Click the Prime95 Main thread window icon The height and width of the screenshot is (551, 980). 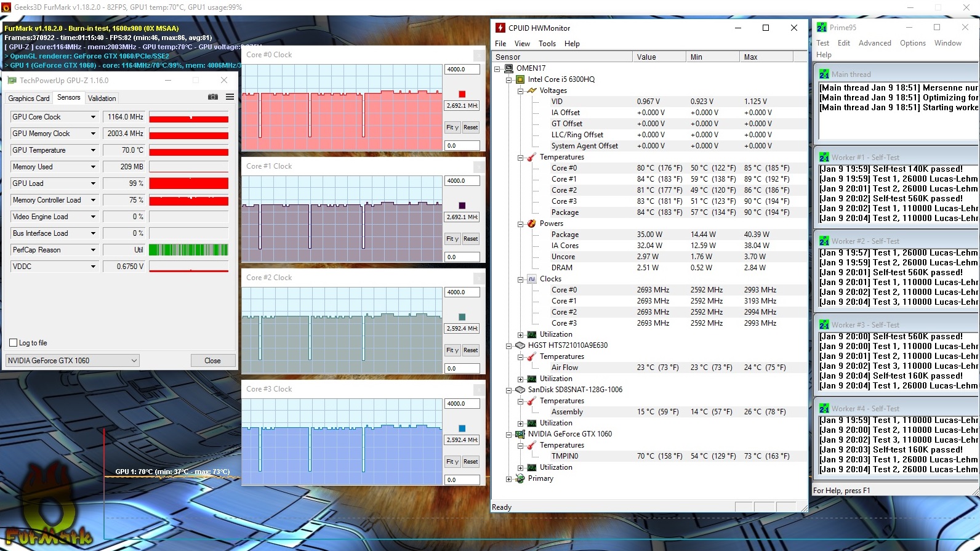pos(824,74)
